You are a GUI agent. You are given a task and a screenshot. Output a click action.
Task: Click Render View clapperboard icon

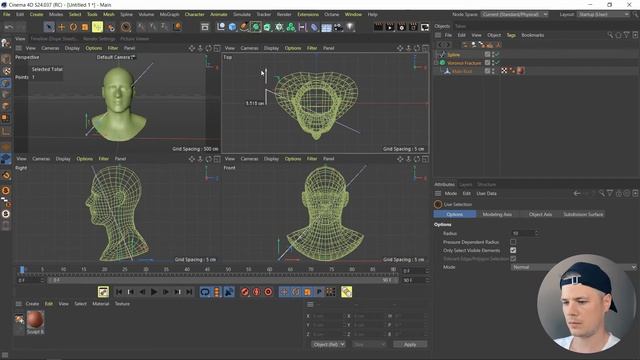(x=378, y=27)
